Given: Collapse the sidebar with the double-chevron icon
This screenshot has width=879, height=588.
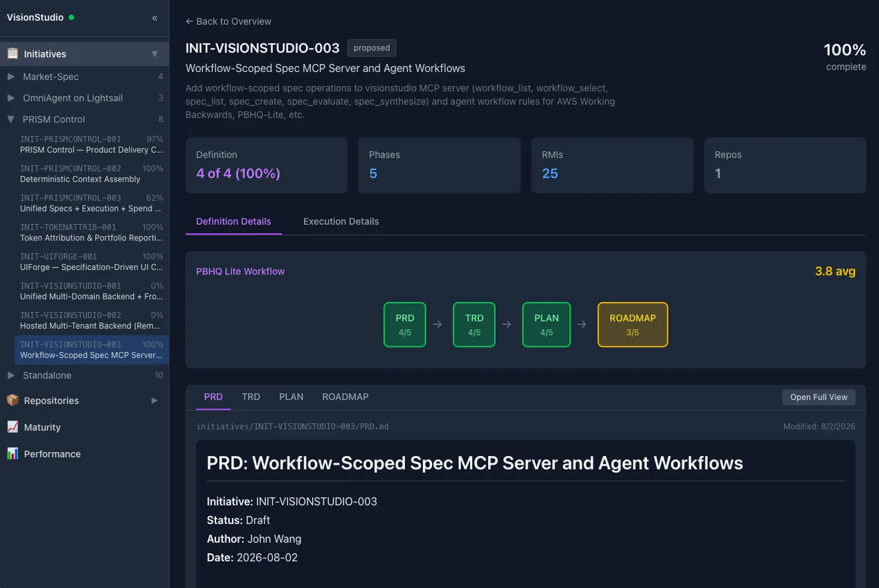Looking at the screenshot, I should [155, 18].
